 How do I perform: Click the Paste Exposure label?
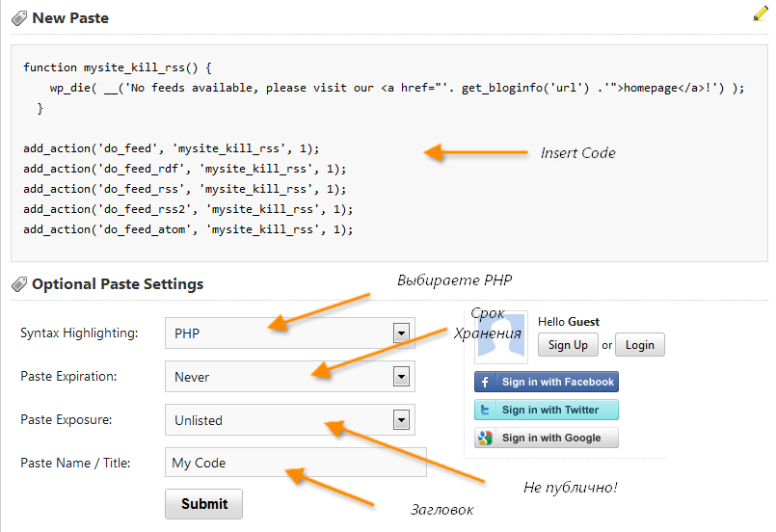pos(67,419)
